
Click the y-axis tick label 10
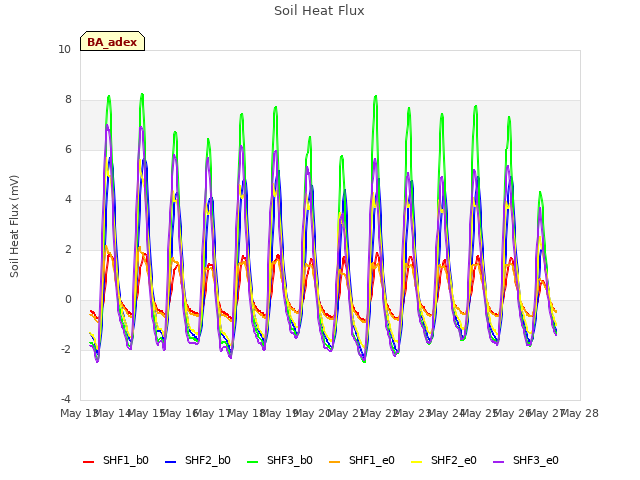pos(64,50)
